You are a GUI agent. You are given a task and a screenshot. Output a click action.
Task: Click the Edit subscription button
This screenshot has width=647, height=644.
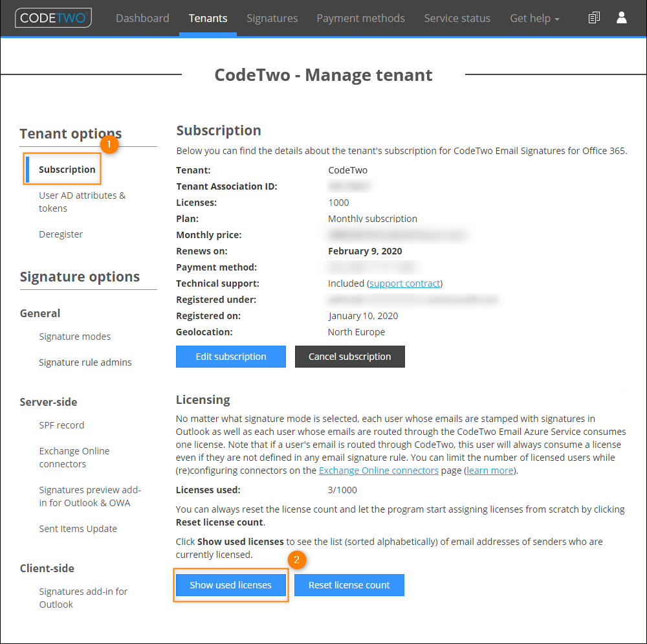tap(231, 357)
